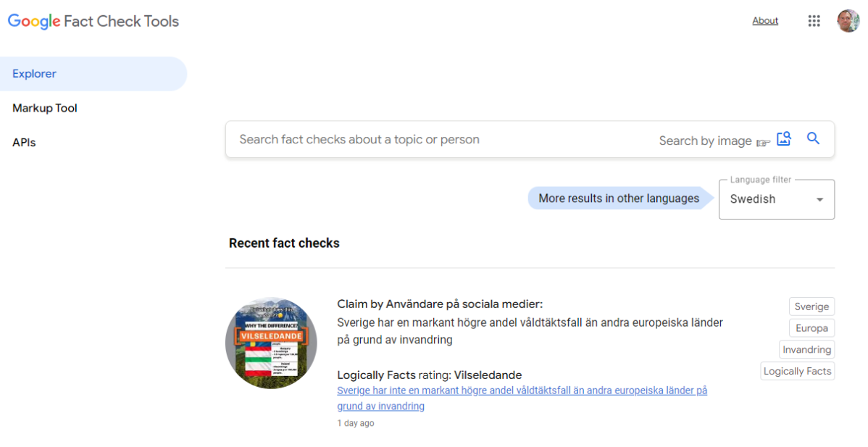Click the Invandring tag chip

pyautogui.click(x=806, y=350)
